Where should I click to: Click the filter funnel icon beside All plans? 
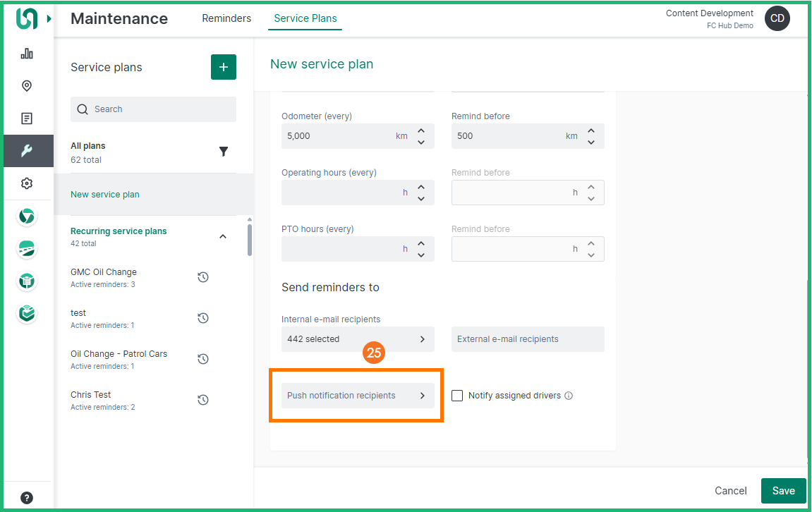point(224,152)
